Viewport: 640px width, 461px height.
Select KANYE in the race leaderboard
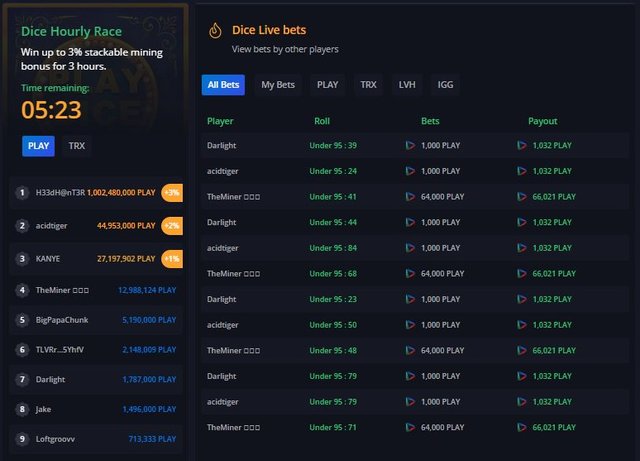tap(48, 259)
